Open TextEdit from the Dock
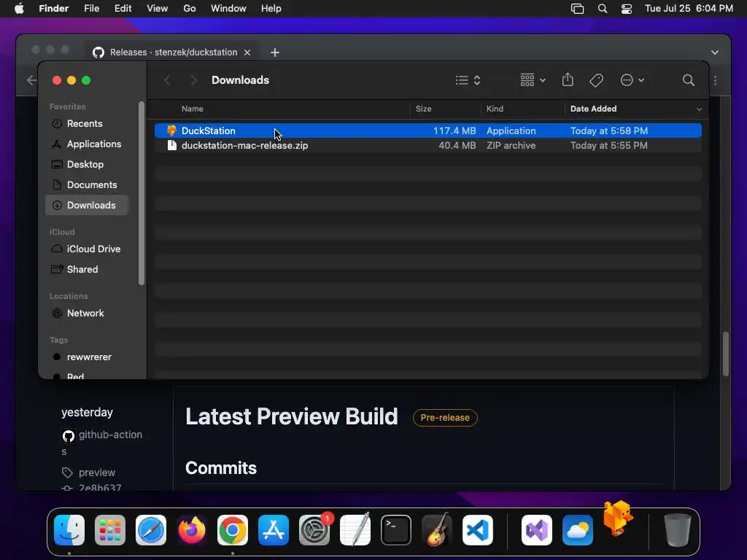 (x=355, y=529)
